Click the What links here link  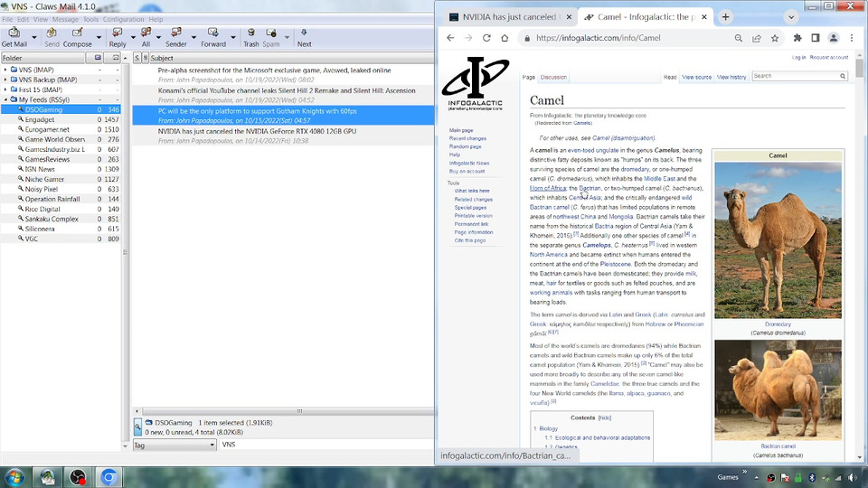pos(472,191)
